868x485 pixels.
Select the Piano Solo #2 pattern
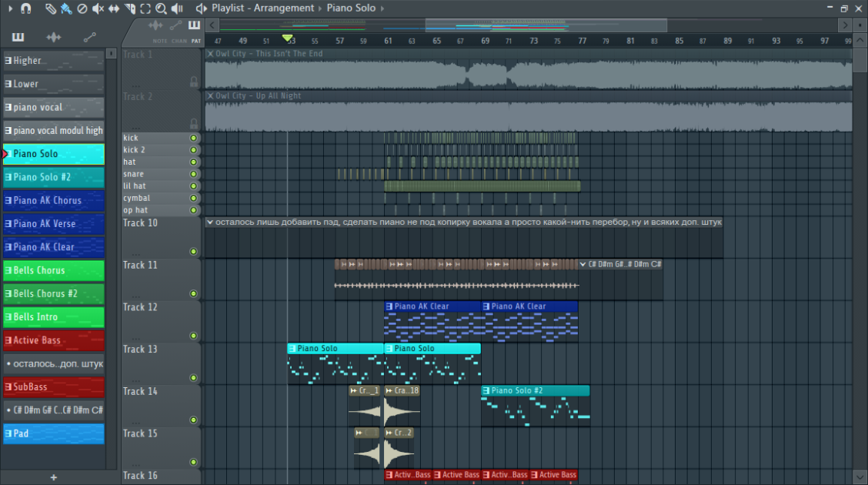[54, 177]
